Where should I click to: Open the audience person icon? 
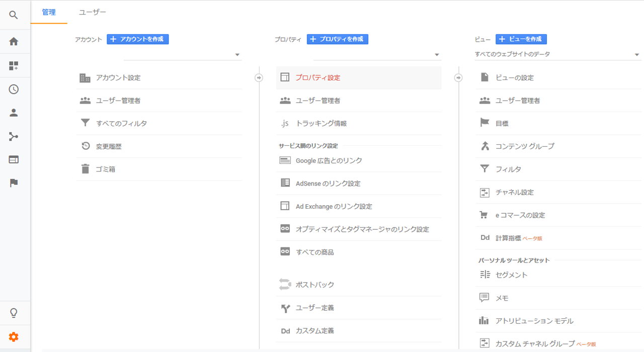pyautogui.click(x=14, y=113)
